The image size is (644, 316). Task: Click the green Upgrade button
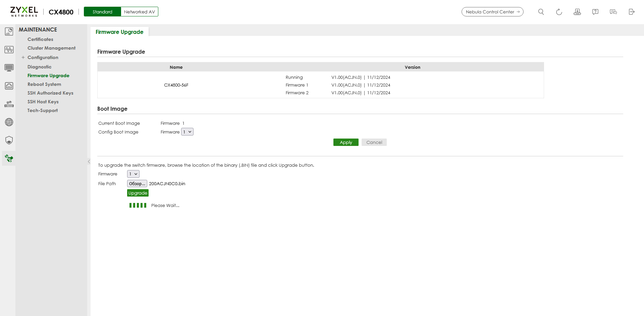138,193
